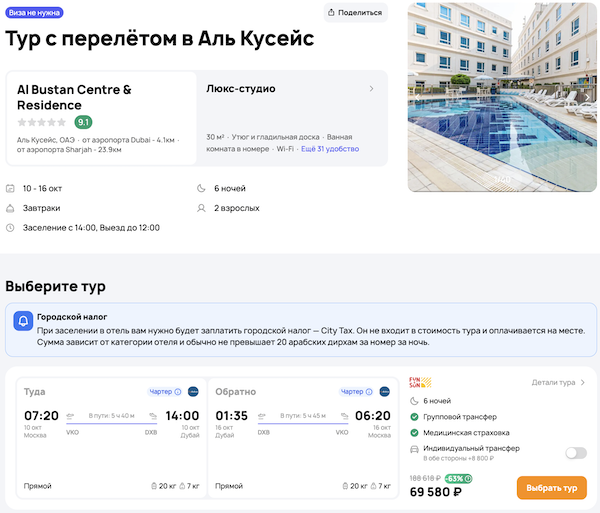Click the hotel rating badge 9.1
The height and width of the screenshot is (513, 600).
pyautogui.click(x=84, y=123)
